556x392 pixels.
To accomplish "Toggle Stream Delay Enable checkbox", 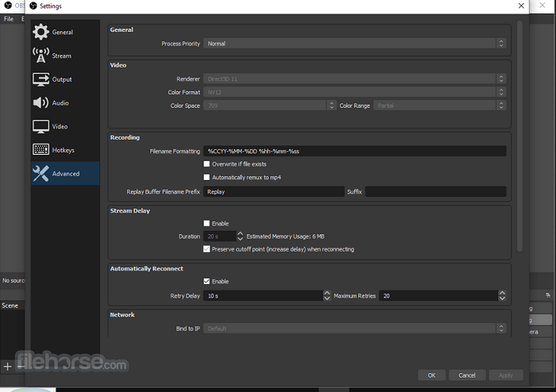I will click(207, 224).
